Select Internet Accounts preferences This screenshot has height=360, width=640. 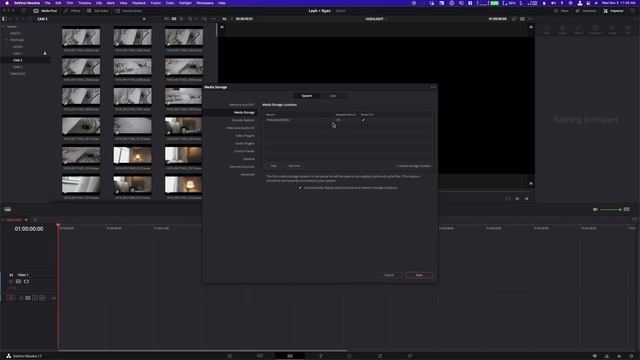coord(242,167)
